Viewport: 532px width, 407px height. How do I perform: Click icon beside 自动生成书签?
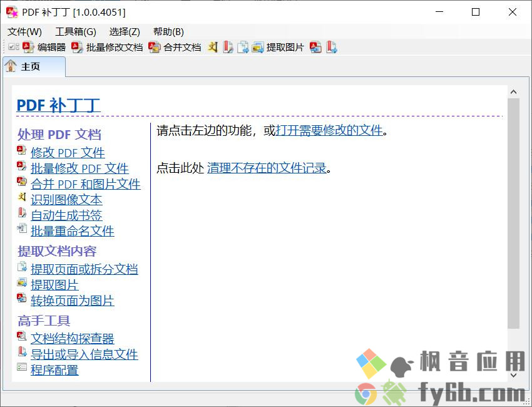coord(22,212)
